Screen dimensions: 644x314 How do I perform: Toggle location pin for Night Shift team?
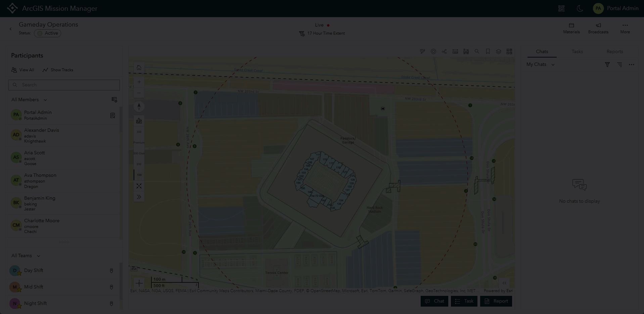click(x=111, y=304)
